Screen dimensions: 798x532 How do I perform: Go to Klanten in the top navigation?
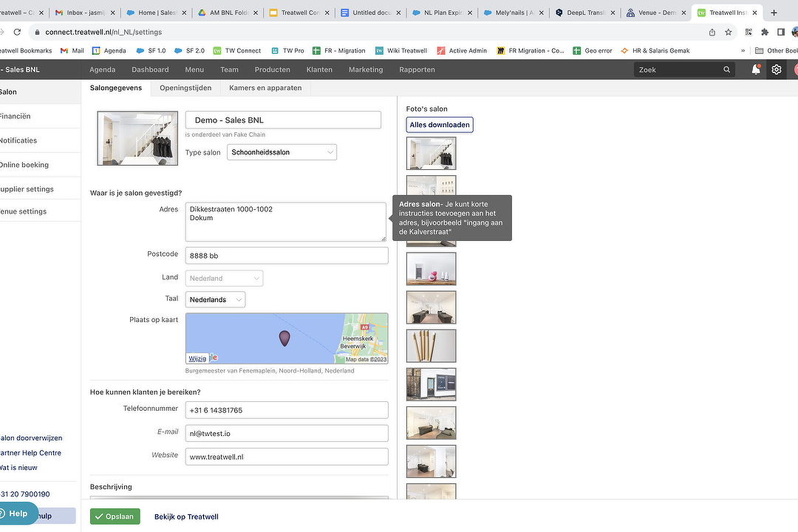pos(319,69)
